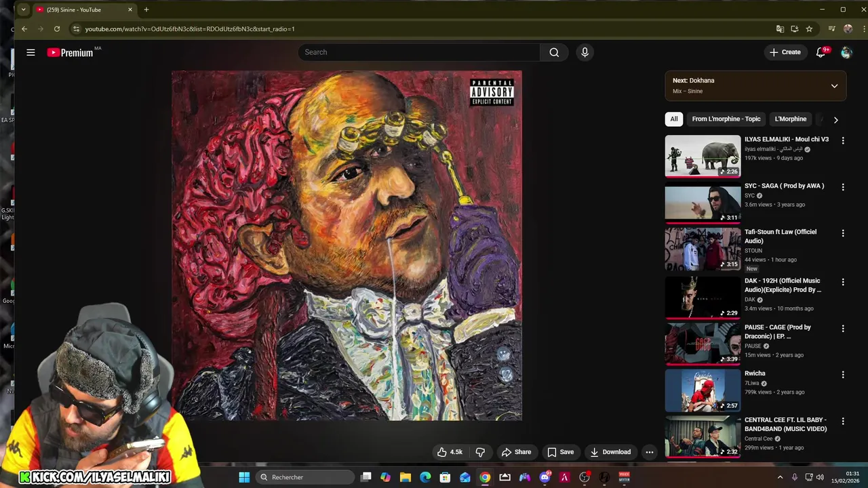This screenshot has width=868, height=488.
Task: Open options for Rwicha video
Action: click(x=843, y=374)
